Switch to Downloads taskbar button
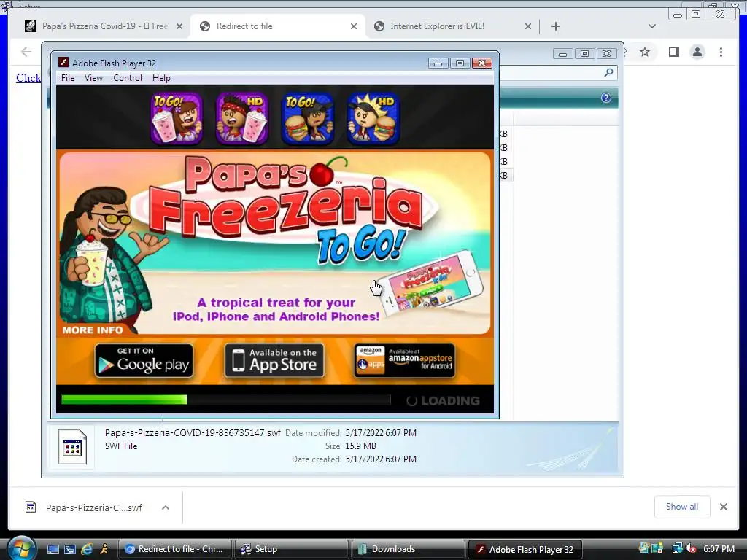Viewport: 747px width, 560px height. click(408, 549)
